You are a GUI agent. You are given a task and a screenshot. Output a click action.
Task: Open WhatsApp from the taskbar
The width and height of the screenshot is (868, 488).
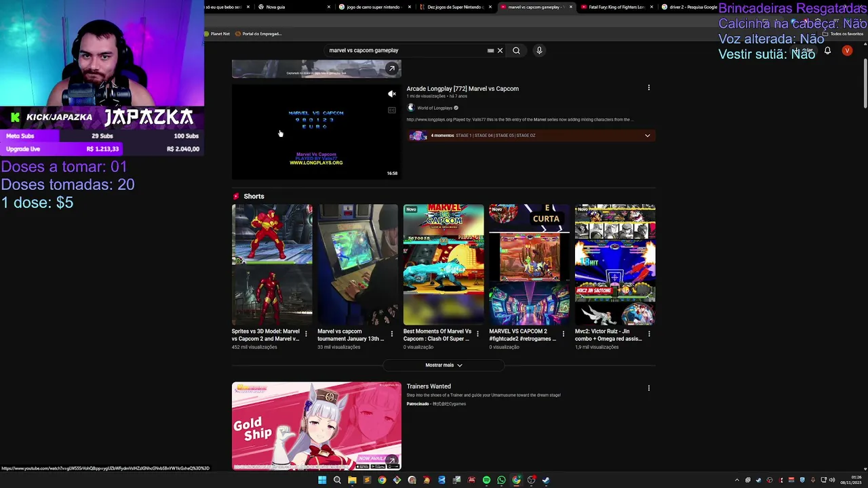501,481
